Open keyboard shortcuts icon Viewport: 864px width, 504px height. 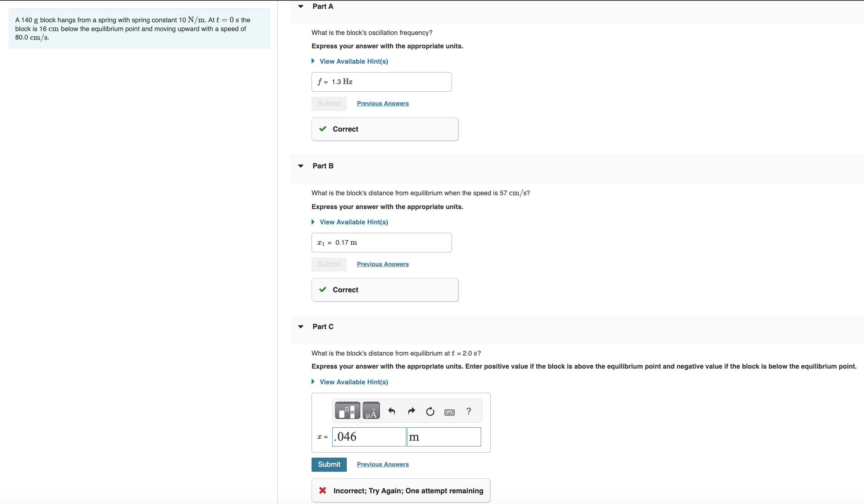(x=449, y=412)
